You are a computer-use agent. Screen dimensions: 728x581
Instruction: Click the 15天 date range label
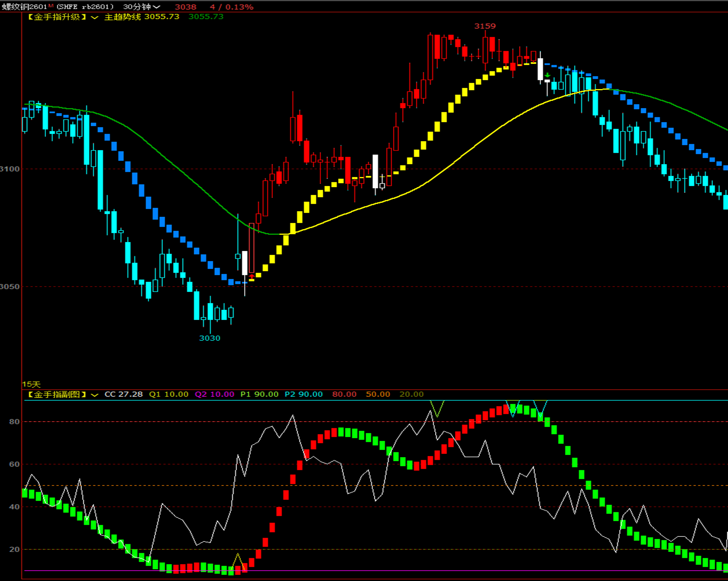[x=31, y=384]
